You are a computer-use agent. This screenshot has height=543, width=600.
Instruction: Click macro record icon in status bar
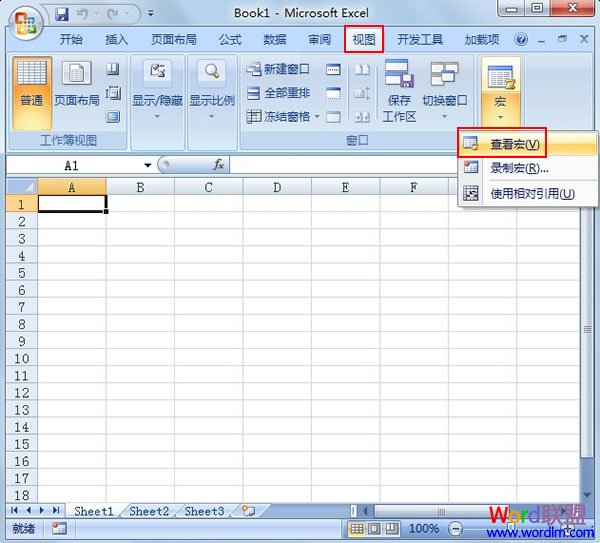tap(59, 528)
